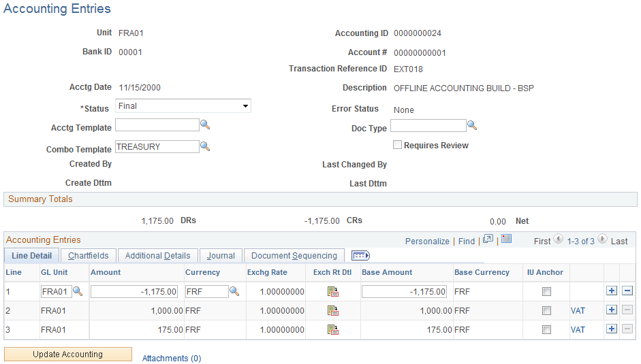This screenshot has width=641, height=364.
Task: Add a row after line 1
Action: [612, 291]
